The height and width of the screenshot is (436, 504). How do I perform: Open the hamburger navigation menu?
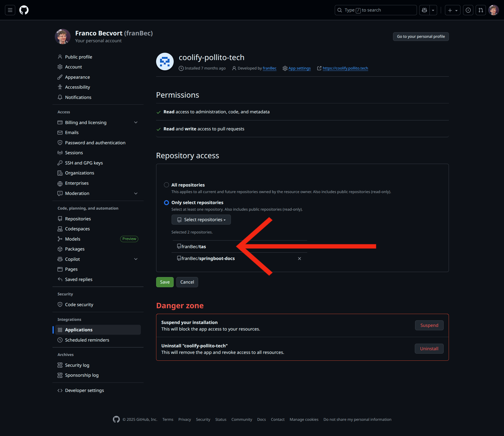pos(10,10)
